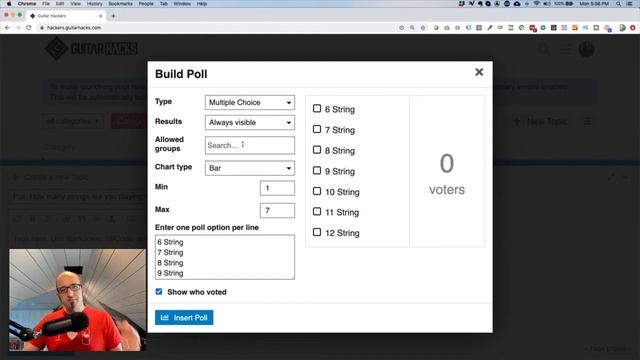The width and height of the screenshot is (640, 360).
Task: Open the View menu
Action: (76, 4)
